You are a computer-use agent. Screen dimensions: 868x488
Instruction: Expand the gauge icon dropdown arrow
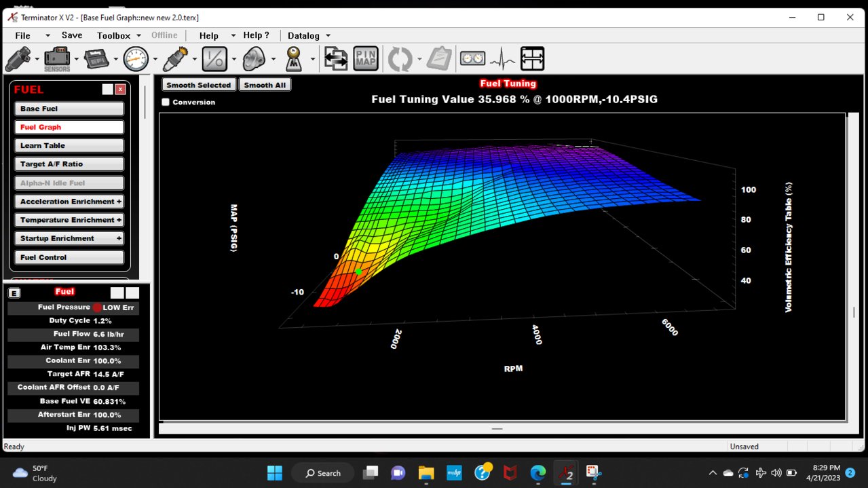[155, 59]
